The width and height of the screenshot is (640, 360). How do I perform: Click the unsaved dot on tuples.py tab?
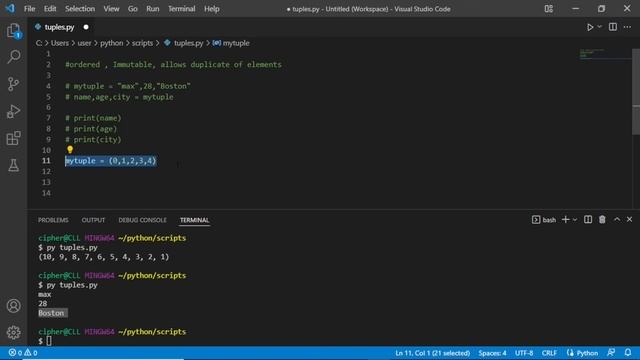(x=86, y=27)
